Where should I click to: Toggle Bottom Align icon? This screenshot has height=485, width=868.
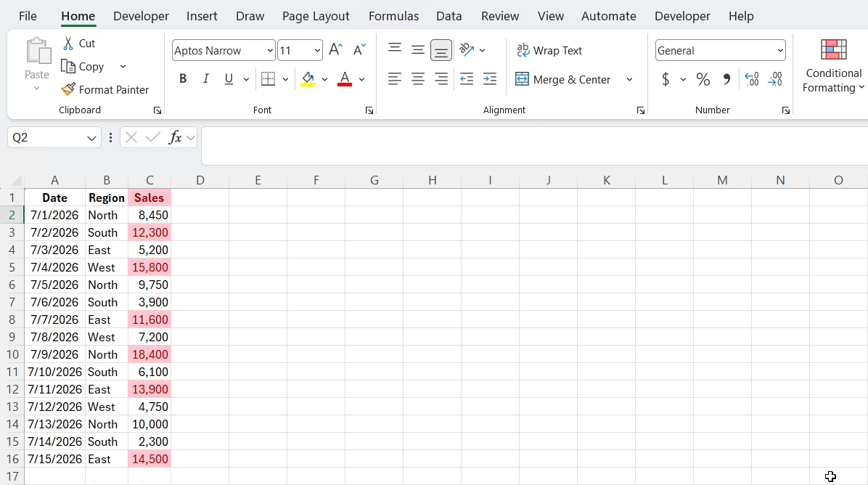(441, 50)
